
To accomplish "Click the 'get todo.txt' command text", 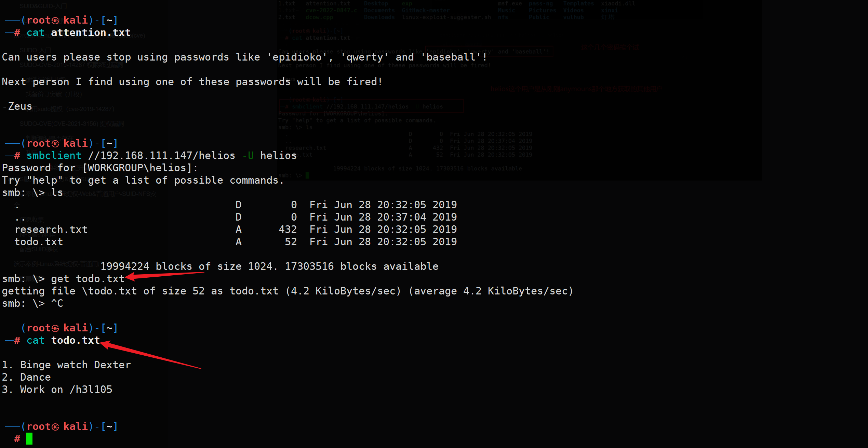I will [x=88, y=279].
